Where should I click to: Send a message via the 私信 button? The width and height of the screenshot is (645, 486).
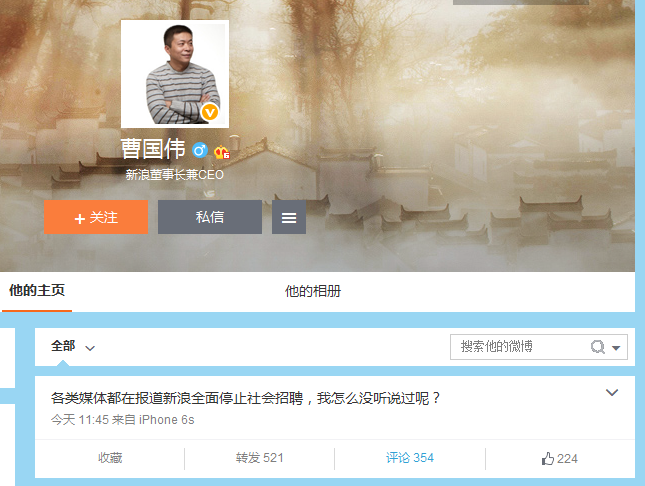[x=210, y=217]
